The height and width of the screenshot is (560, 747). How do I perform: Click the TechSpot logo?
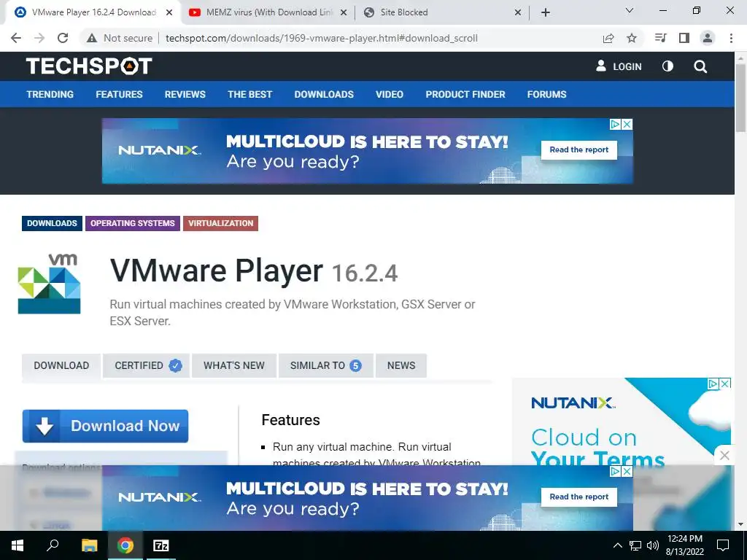tap(89, 66)
